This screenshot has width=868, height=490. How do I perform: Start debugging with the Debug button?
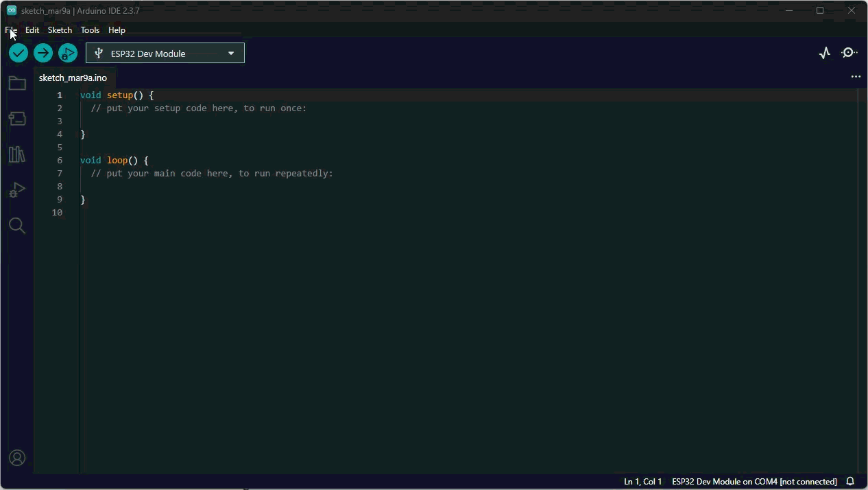click(x=68, y=53)
